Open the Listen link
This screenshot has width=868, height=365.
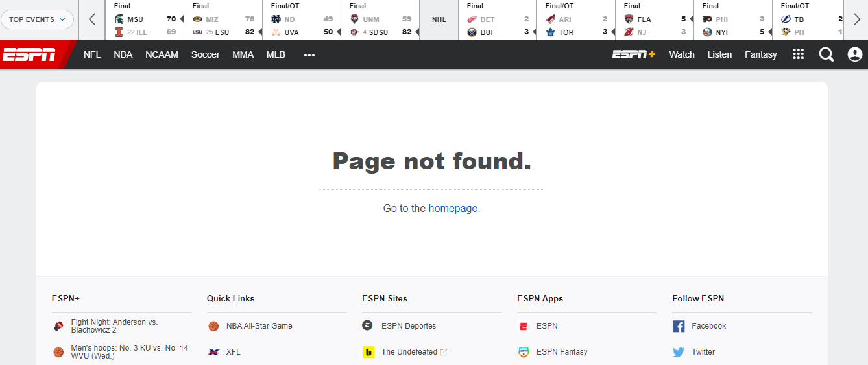[719, 54]
